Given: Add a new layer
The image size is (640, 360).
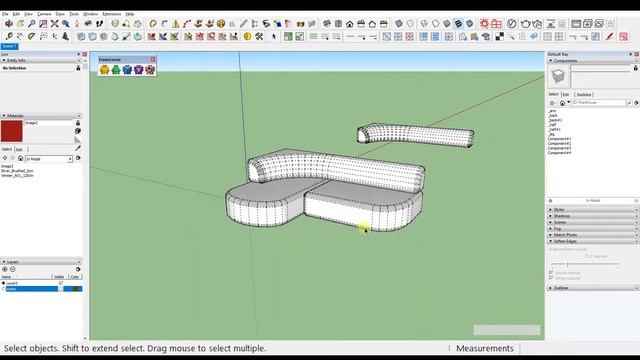Looking at the screenshot, I should click(5, 269).
